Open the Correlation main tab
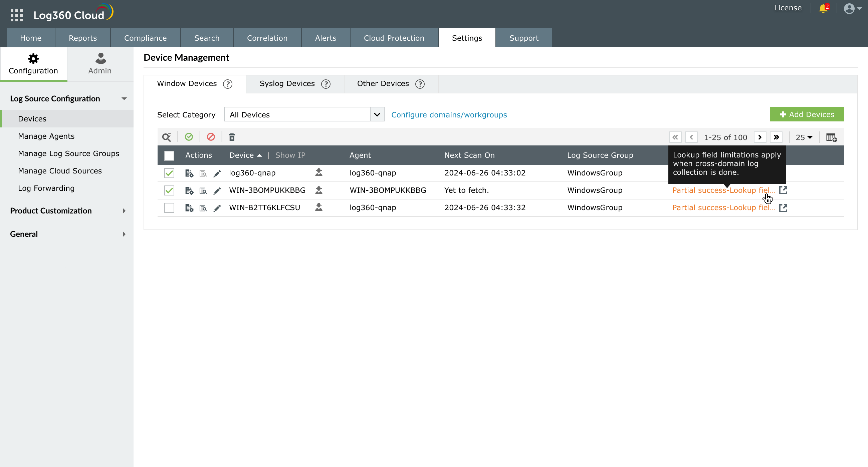This screenshot has height=467, width=868. [x=267, y=38]
